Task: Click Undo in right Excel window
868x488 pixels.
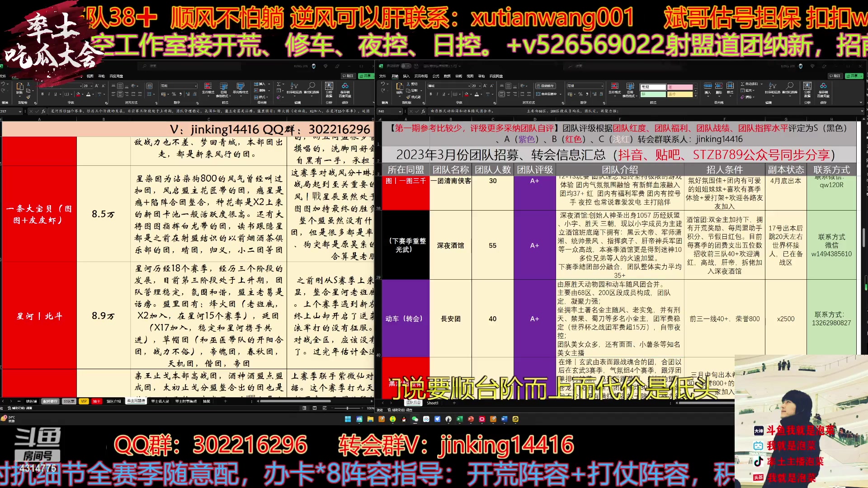Action: 382,84
